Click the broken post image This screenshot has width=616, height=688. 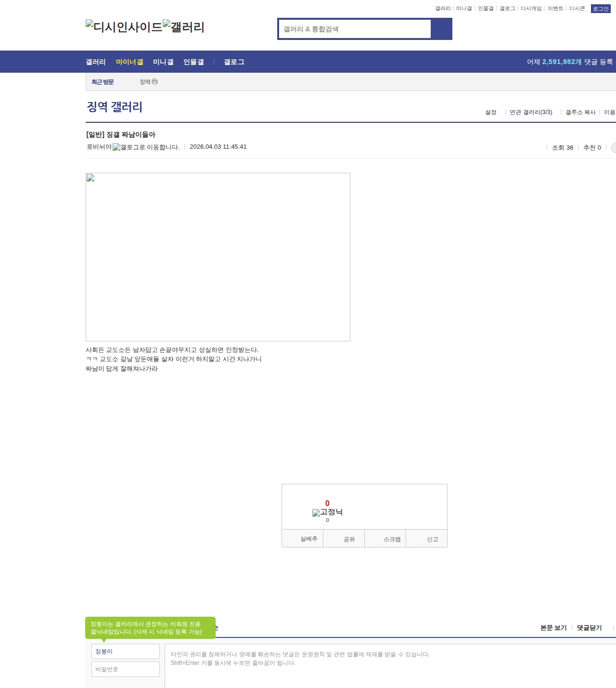(x=218, y=257)
